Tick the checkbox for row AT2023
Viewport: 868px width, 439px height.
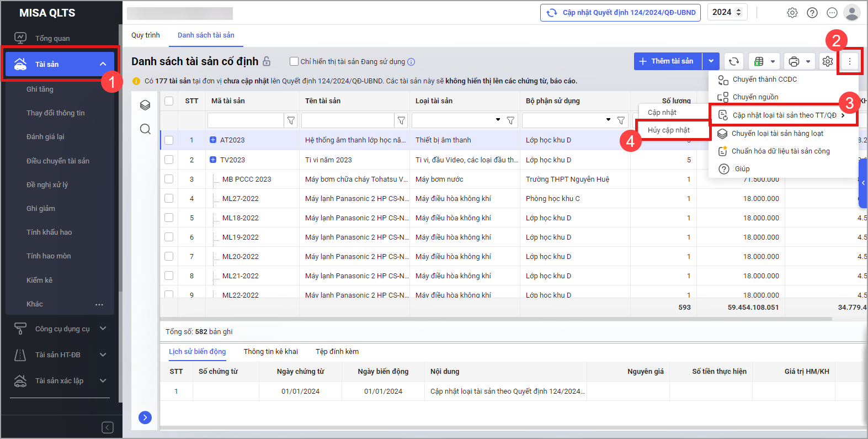tap(169, 140)
